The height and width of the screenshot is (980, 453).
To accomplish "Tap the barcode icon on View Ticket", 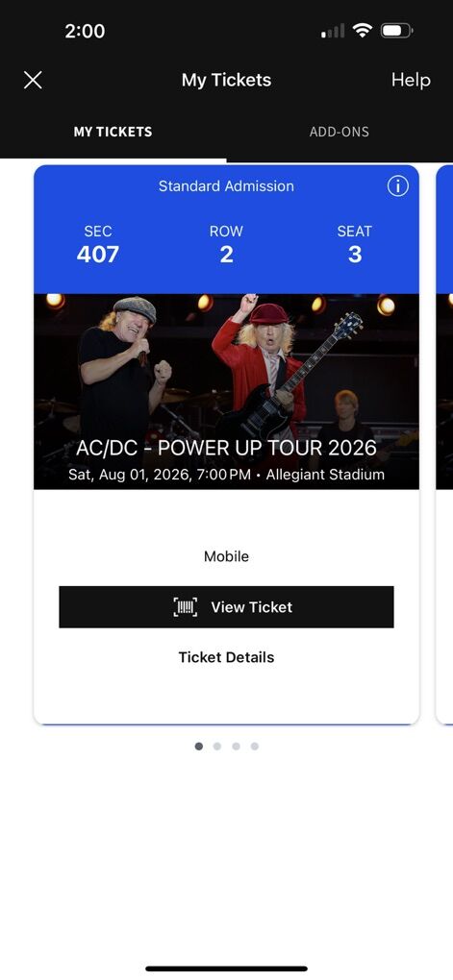I will (186, 607).
